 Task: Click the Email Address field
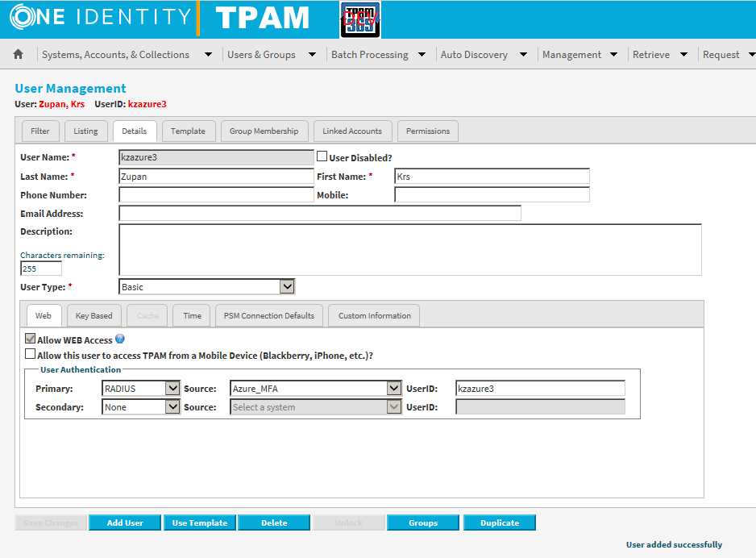[x=320, y=213]
